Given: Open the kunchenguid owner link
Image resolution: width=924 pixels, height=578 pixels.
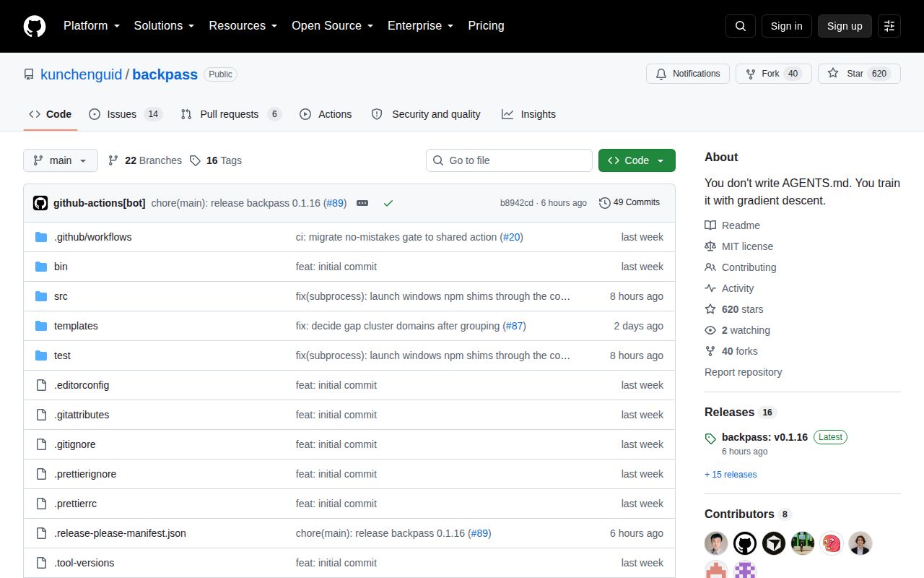Looking at the screenshot, I should 82,74.
